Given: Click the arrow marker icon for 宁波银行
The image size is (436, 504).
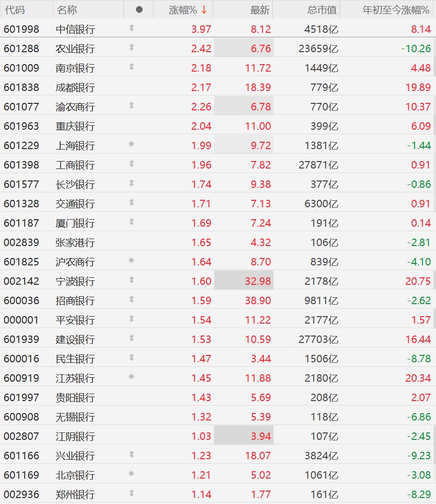Looking at the screenshot, I should click(132, 280).
